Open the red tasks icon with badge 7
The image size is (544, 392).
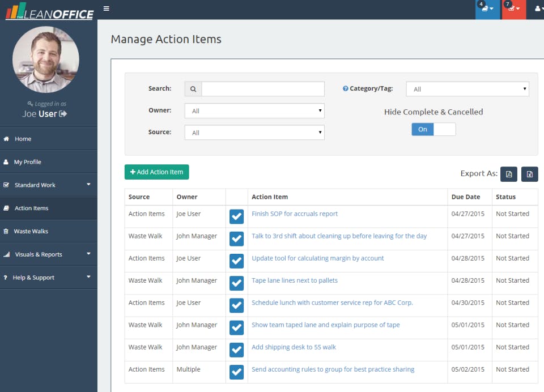coord(513,8)
